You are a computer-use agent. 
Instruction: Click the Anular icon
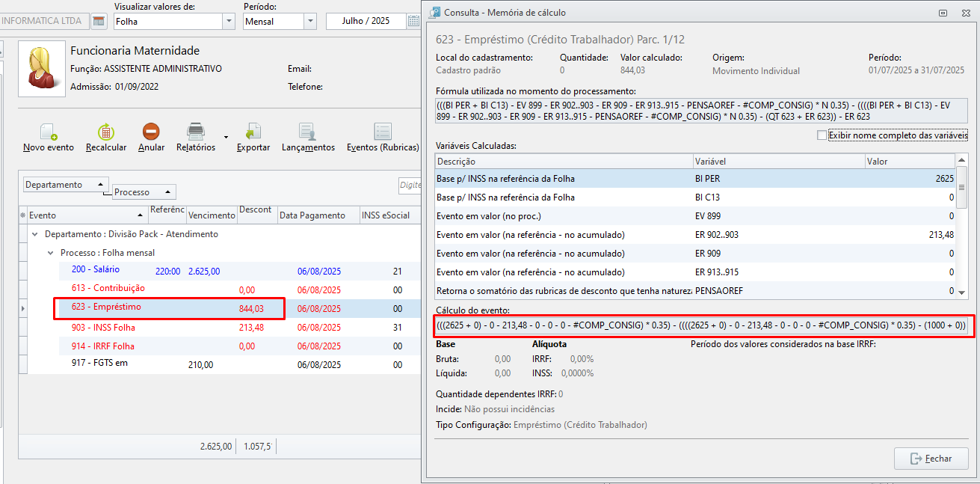151,132
